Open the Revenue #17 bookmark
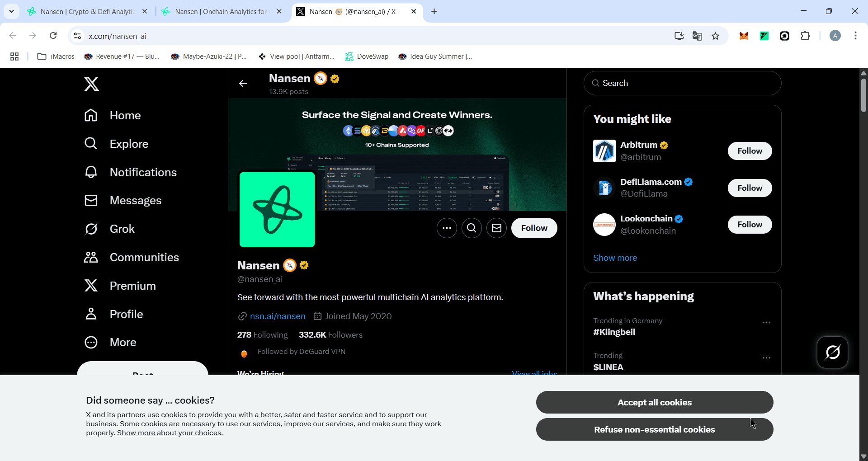The width and height of the screenshot is (868, 461). pyautogui.click(x=122, y=56)
